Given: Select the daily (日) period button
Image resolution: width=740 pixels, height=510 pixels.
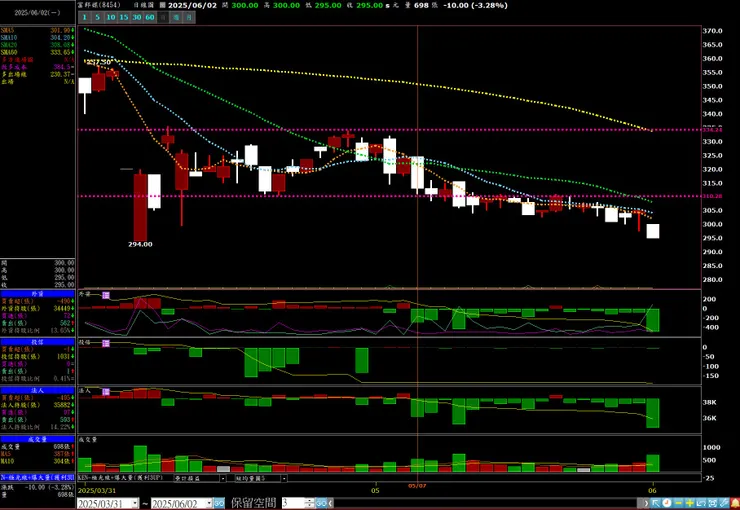Looking at the screenshot, I should pyautogui.click(x=163, y=17).
